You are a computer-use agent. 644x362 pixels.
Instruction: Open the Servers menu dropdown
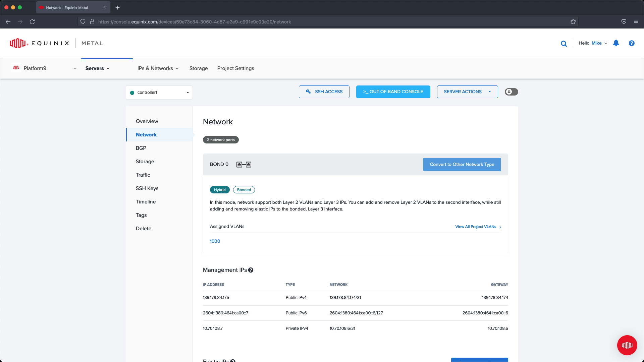[98, 68]
